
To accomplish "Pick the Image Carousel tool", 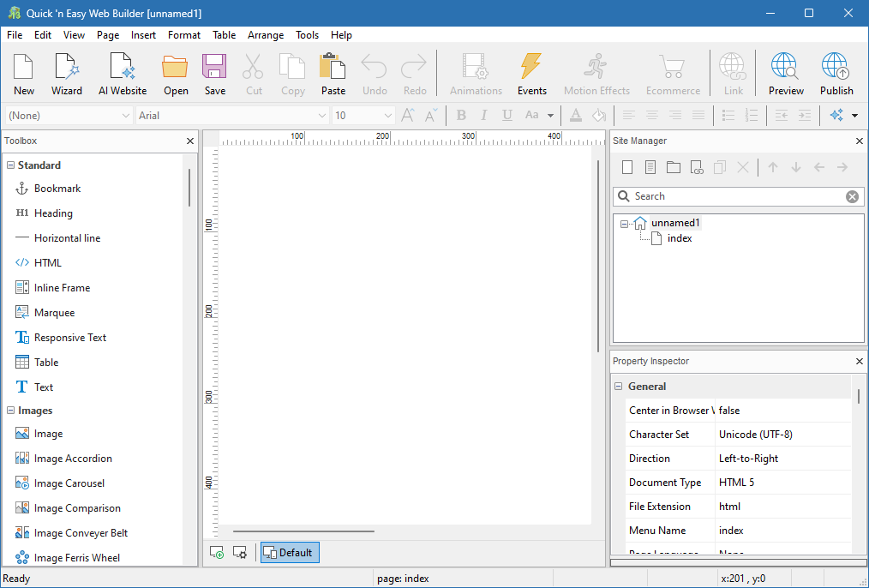I will click(x=60, y=483).
